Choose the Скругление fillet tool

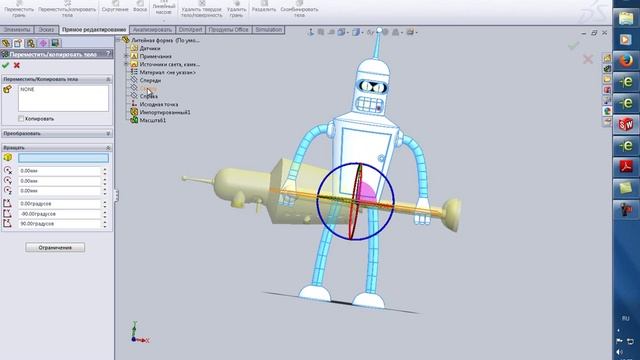115,7
